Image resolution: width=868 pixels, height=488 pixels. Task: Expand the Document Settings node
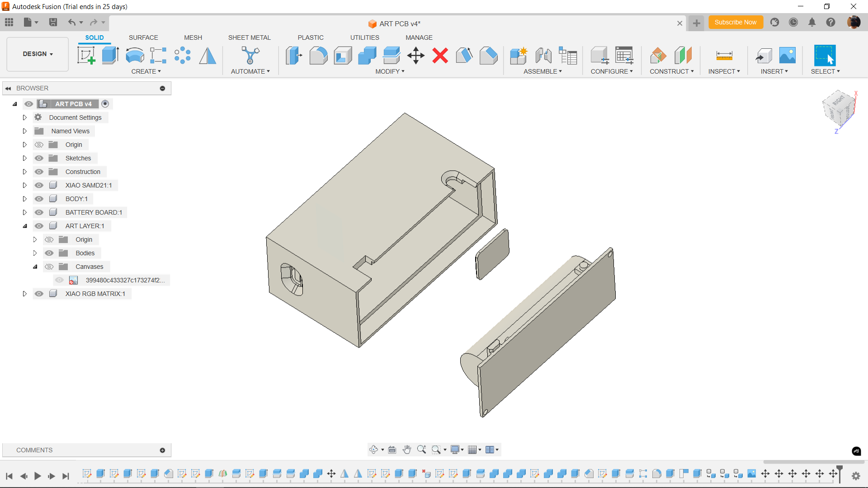[x=25, y=117]
